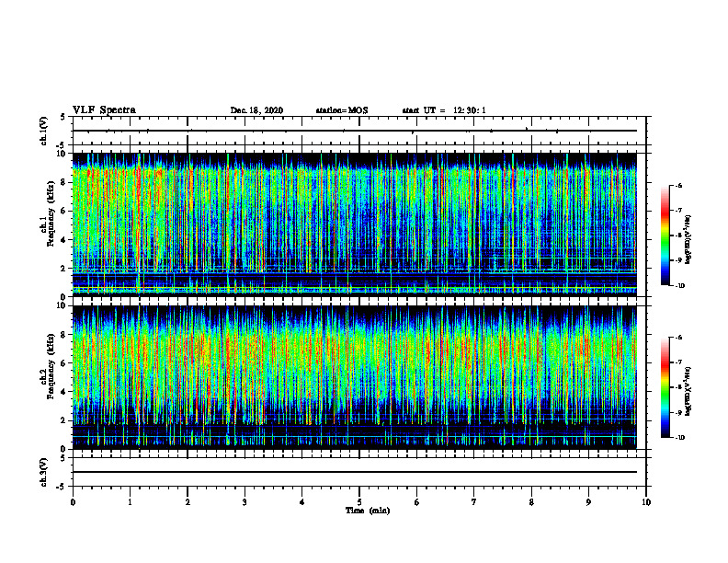Click the "-7" value on ch.2 color bar
The image size is (728, 563).
click(679, 362)
